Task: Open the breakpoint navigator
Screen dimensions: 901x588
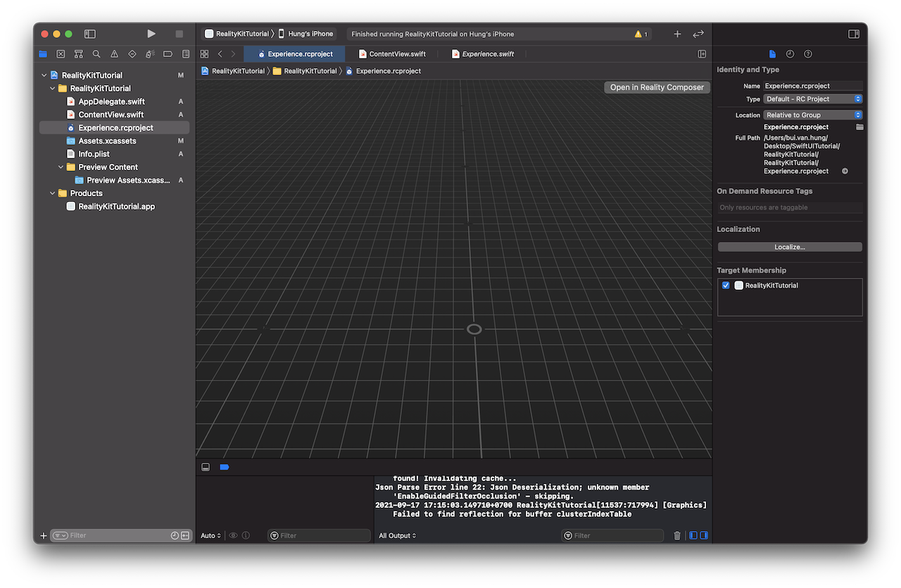Action: [168, 54]
